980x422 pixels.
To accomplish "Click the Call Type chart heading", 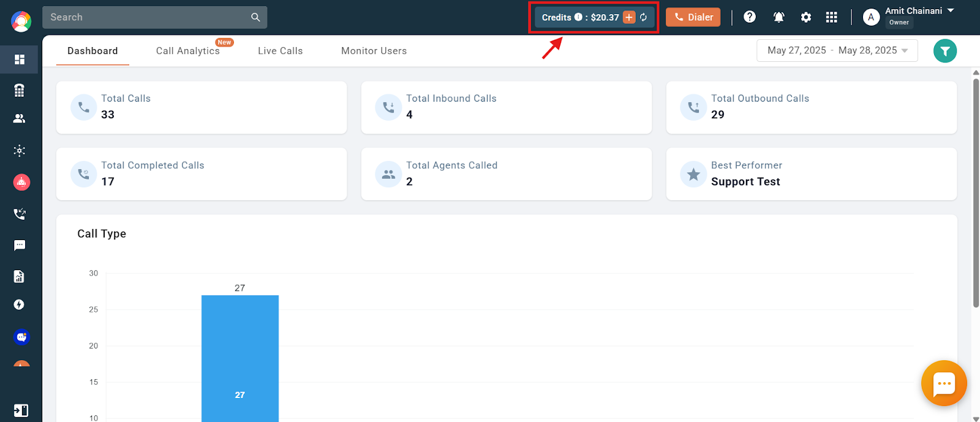I will tap(102, 233).
